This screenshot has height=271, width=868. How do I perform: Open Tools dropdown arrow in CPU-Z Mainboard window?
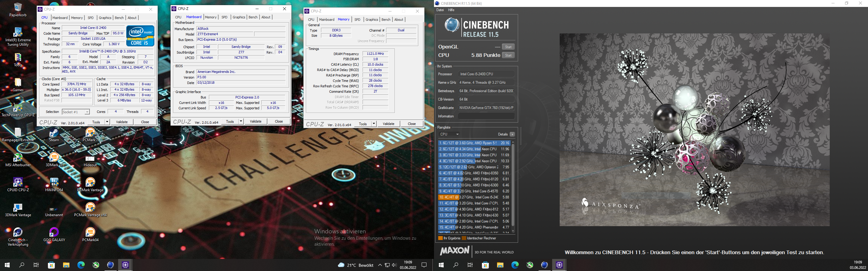pyautogui.click(x=241, y=121)
